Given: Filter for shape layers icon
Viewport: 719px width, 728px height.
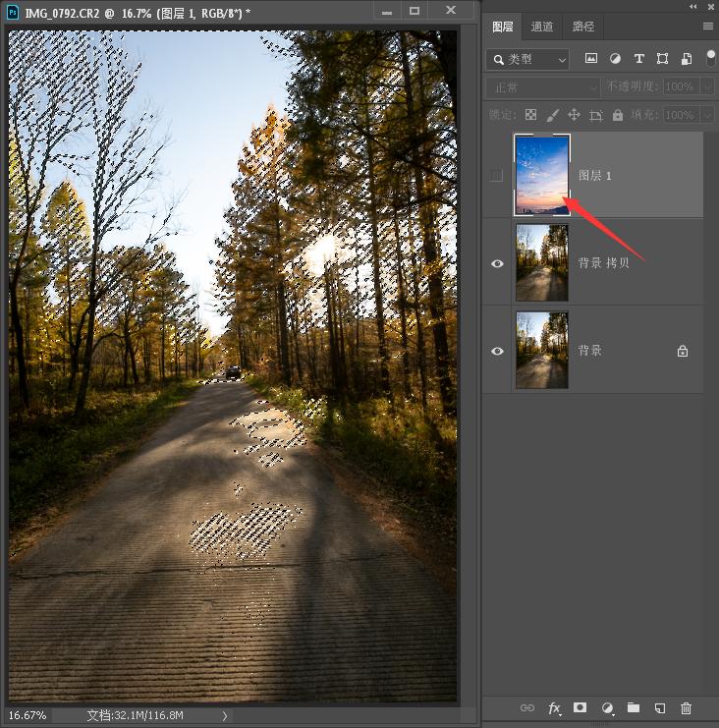Looking at the screenshot, I should (x=663, y=59).
